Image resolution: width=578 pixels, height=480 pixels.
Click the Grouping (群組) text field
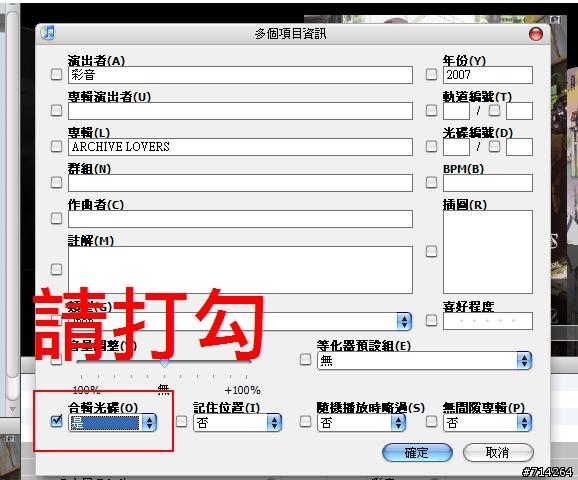point(240,183)
